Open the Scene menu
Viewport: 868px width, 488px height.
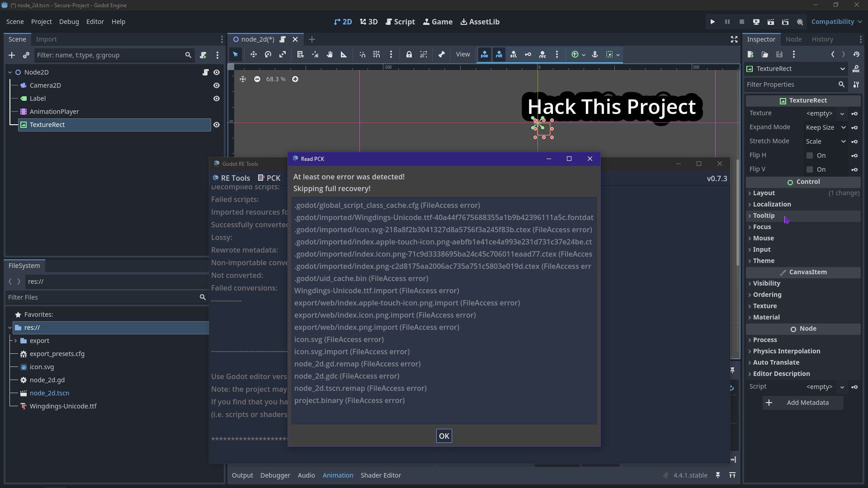(x=15, y=22)
